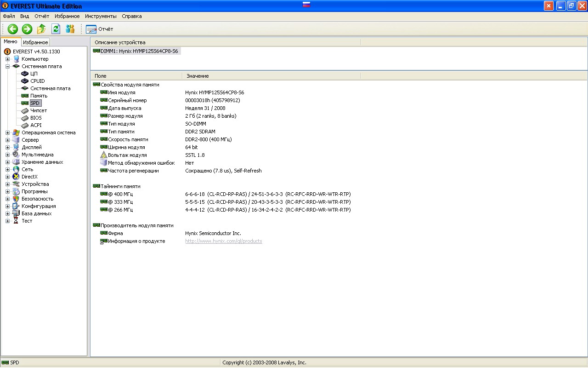Expand the Сеть tree node
The image size is (588, 368).
[7, 169]
